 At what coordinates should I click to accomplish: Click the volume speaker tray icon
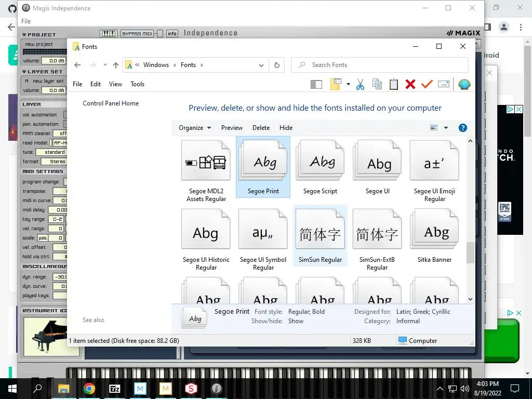click(x=465, y=389)
